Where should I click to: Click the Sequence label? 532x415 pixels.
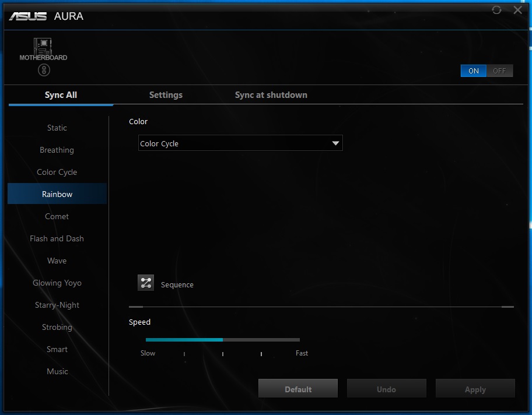point(177,285)
